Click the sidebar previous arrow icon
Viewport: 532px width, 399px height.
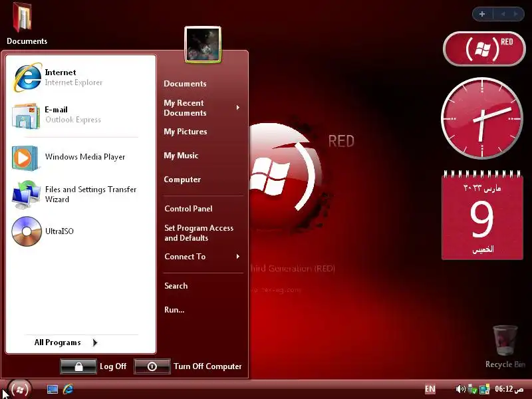click(x=503, y=14)
